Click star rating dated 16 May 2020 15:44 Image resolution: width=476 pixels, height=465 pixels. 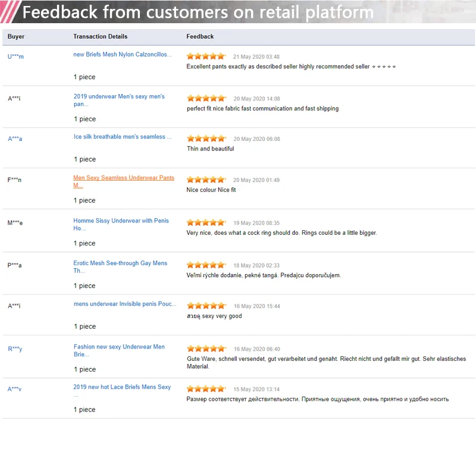[206, 306]
